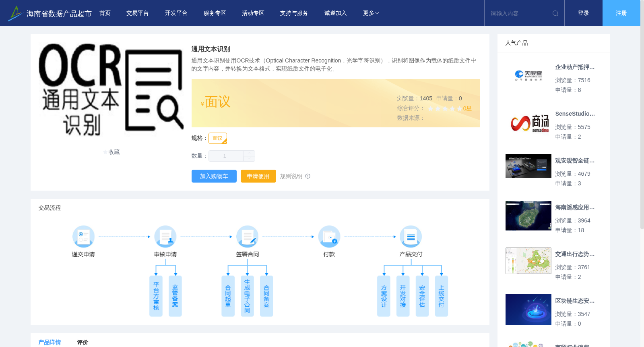The width and height of the screenshot is (644, 347).
Task: Open 服务专区 navigation item
Action: click(x=215, y=13)
